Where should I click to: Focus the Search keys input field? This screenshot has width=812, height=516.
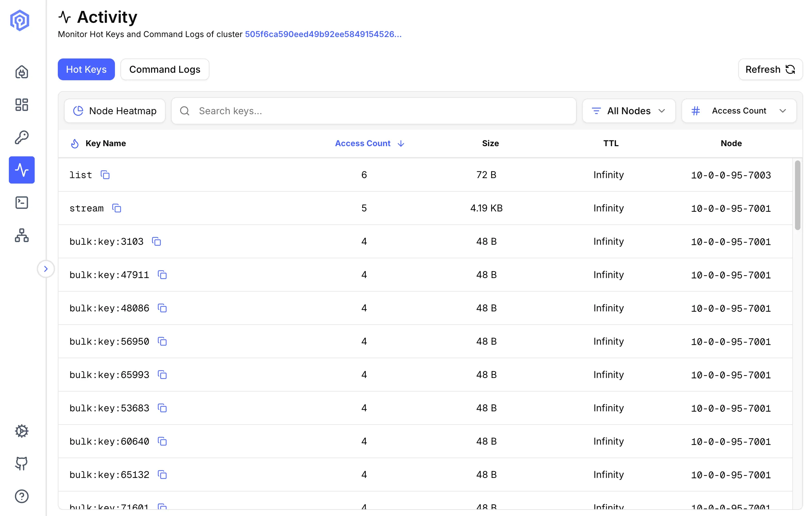click(x=374, y=111)
